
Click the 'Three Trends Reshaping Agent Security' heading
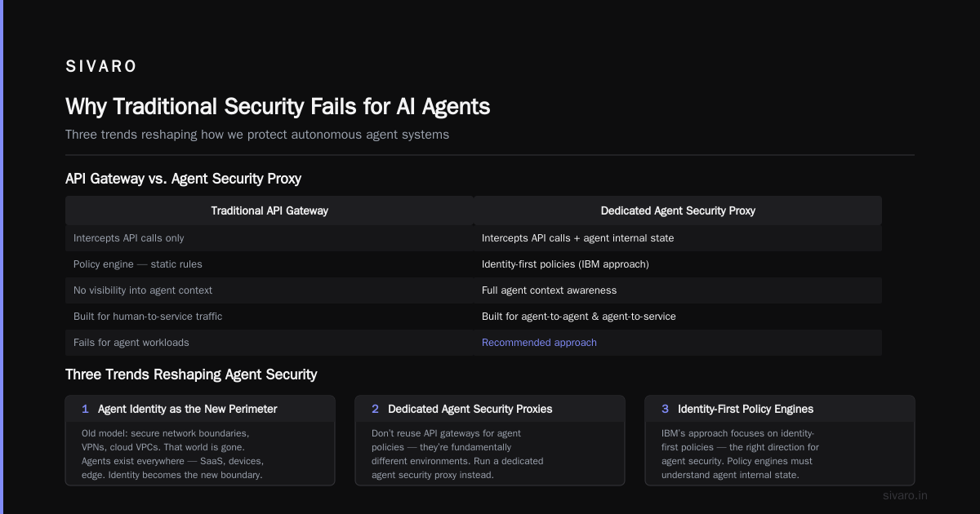click(x=191, y=374)
